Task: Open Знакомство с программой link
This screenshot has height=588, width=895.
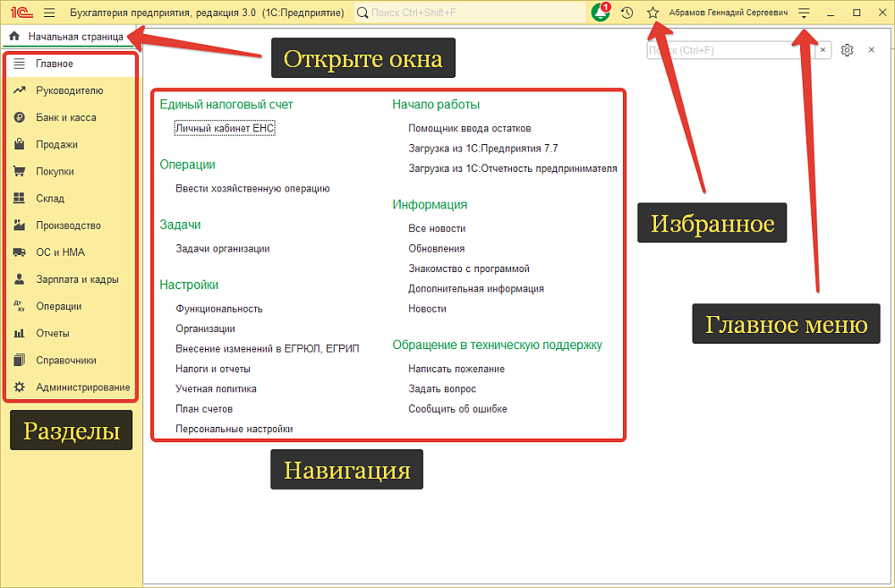Action: pos(469,268)
